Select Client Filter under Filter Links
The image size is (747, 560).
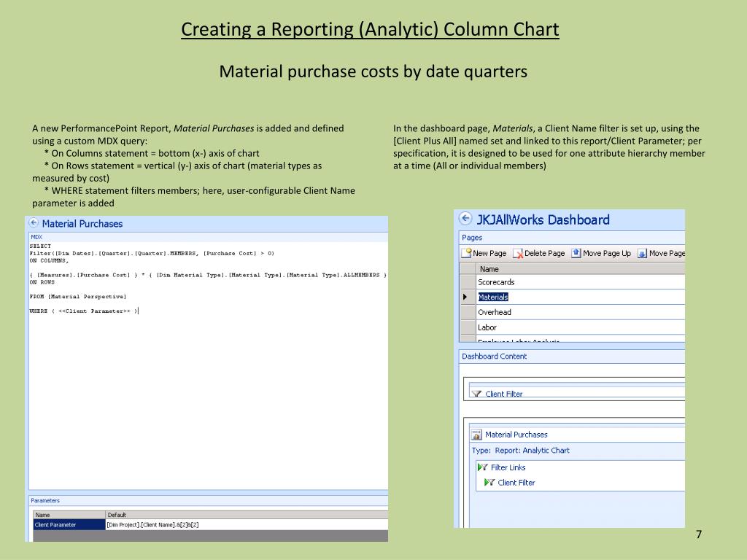pyautogui.click(x=516, y=483)
